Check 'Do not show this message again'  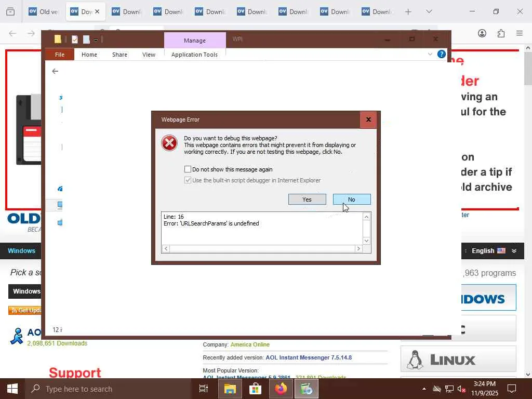tap(188, 169)
